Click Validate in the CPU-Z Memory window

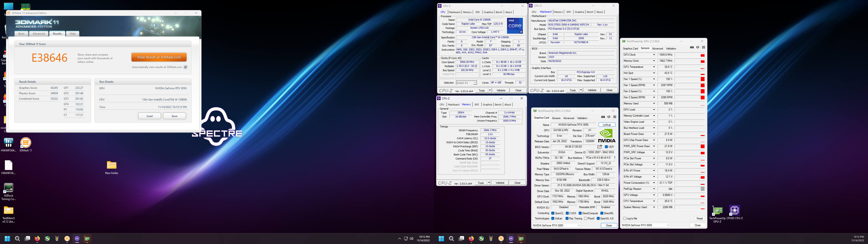500,183
